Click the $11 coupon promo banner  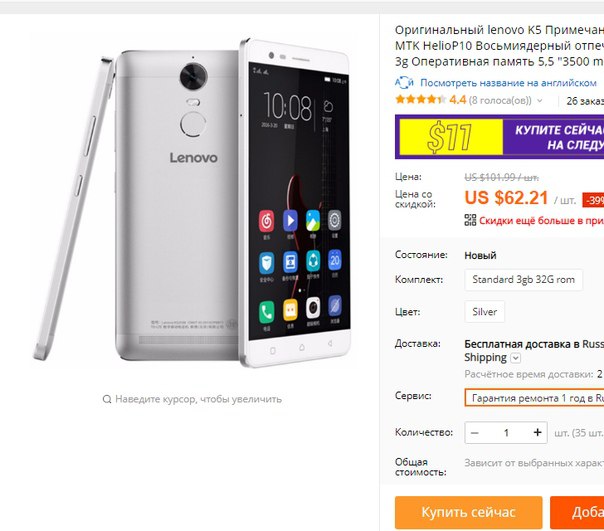[x=499, y=136]
